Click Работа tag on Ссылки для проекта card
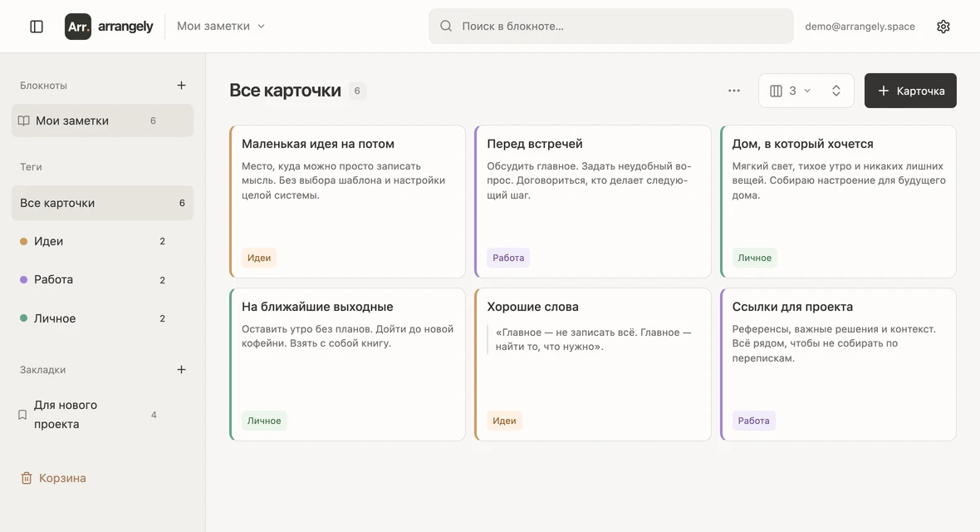980x532 pixels. (x=753, y=421)
